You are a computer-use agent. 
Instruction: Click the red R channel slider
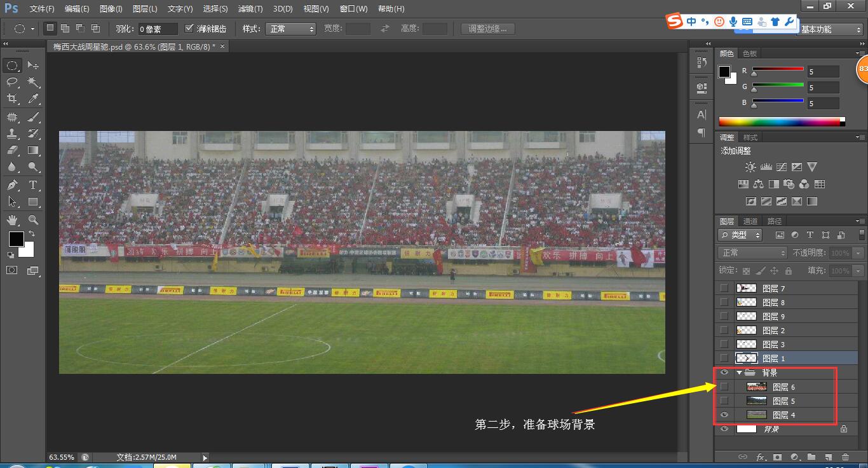778,70
